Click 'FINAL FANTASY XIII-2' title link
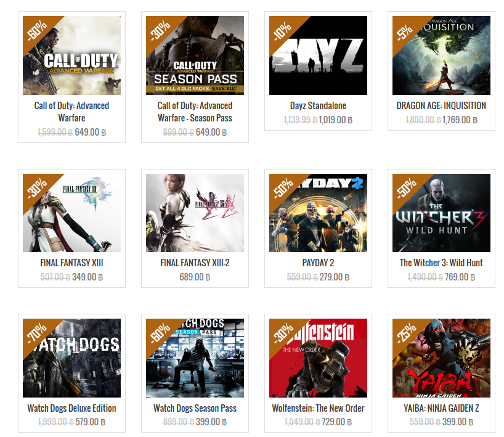 click(x=195, y=263)
